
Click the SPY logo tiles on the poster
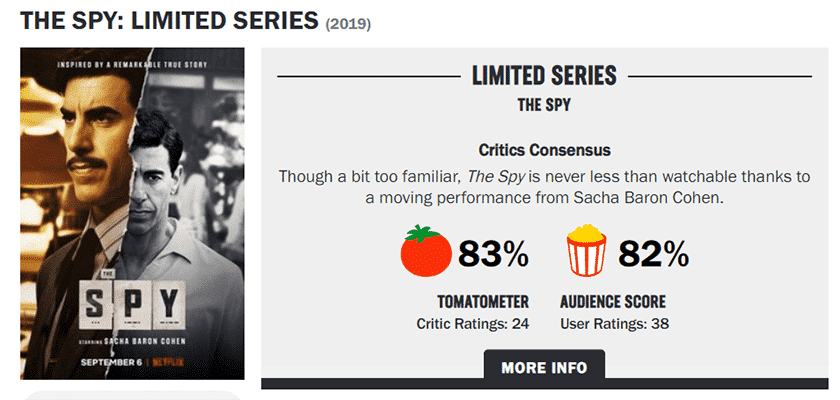132,304
